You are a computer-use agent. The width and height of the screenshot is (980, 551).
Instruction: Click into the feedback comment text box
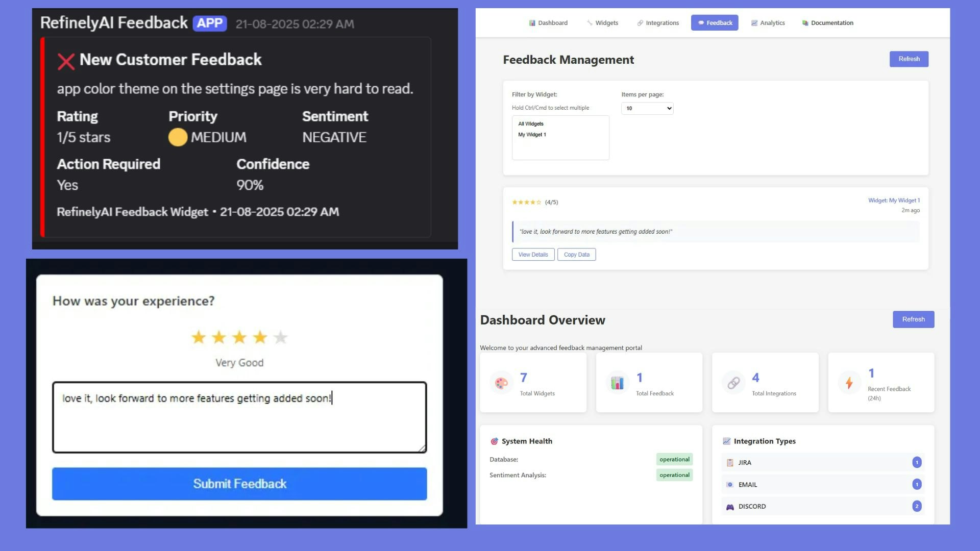coord(239,417)
